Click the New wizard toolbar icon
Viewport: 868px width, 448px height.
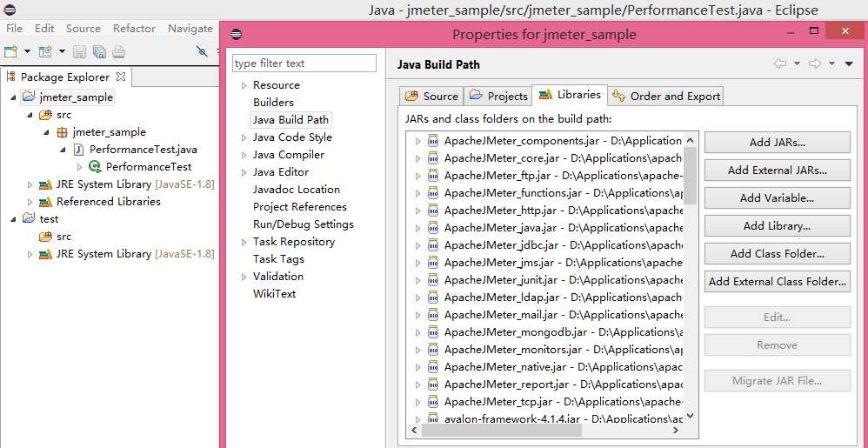[x=10, y=52]
